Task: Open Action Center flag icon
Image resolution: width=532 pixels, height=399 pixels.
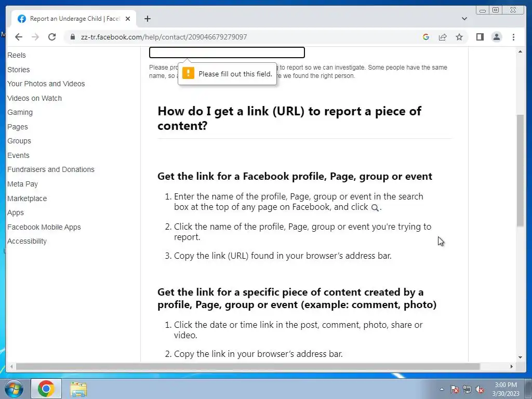Action: coord(455,389)
